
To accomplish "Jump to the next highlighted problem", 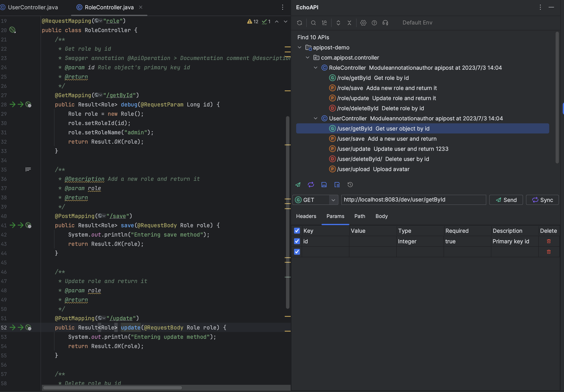I will tap(285, 22).
